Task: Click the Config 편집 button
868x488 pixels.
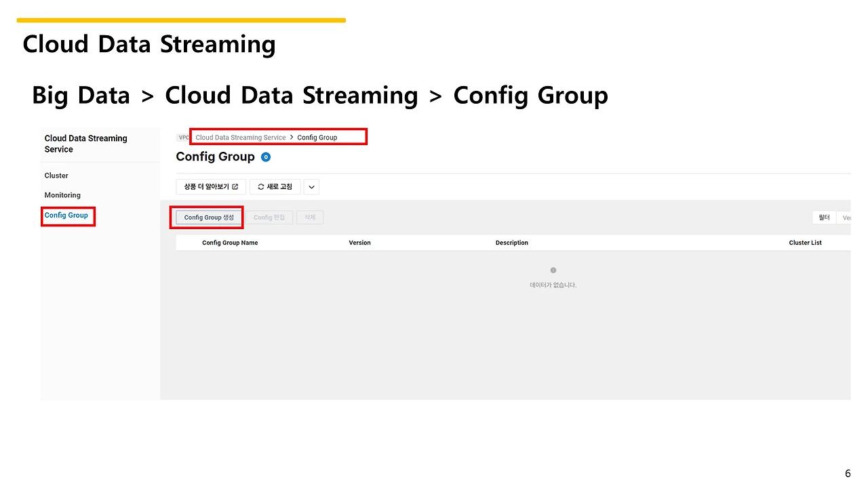Action: click(x=269, y=218)
